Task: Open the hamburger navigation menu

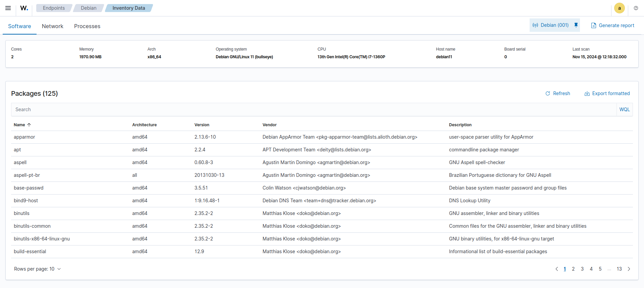Action: click(x=8, y=8)
